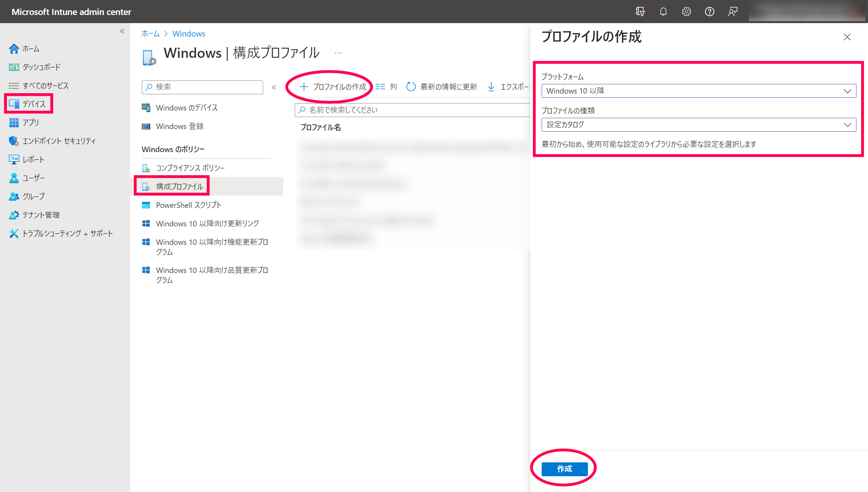This screenshot has height=492, width=868.
Task: Open Windows のデバイス
Action: 180,108
